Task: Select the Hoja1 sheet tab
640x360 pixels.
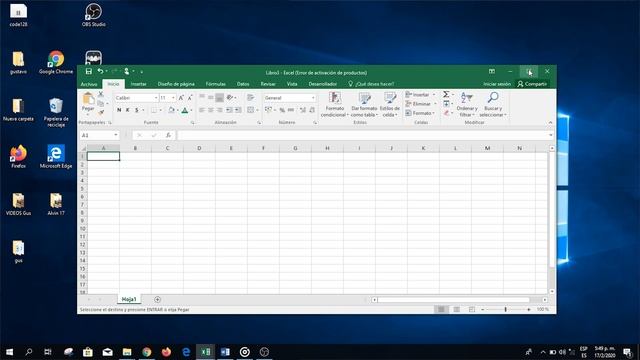Action: click(129, 300)
